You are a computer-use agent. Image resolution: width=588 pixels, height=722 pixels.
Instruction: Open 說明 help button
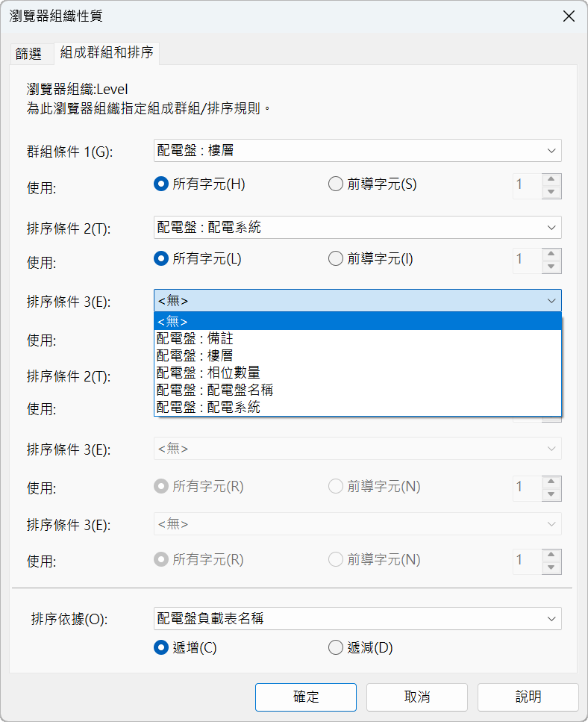coord(528,697)
